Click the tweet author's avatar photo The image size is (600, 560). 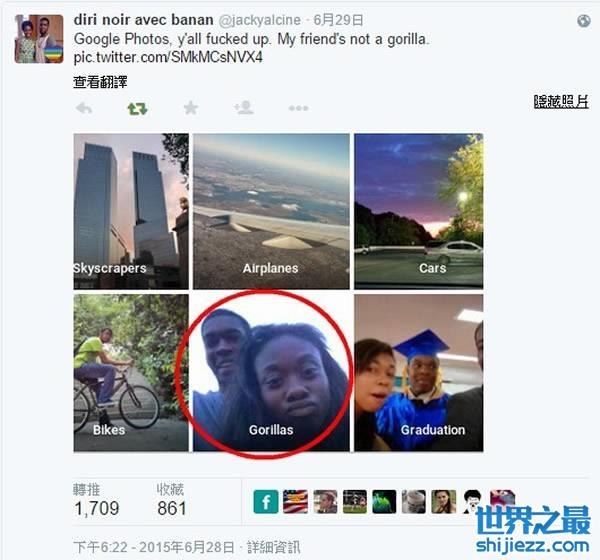pyautogui.click(x=39, y=39)
